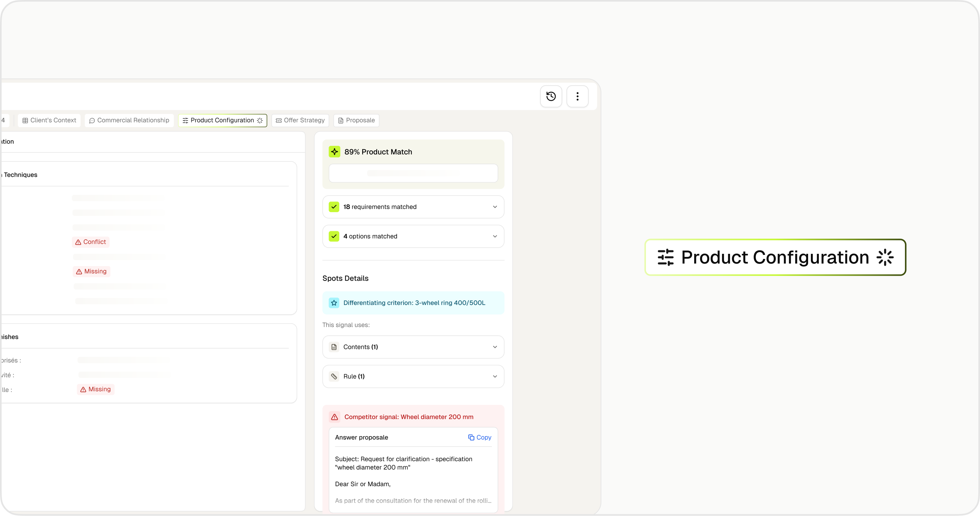The width and height of the screenshot is (980, 516).
Task: Click the Spots Details heading
Action: (345, 278)
